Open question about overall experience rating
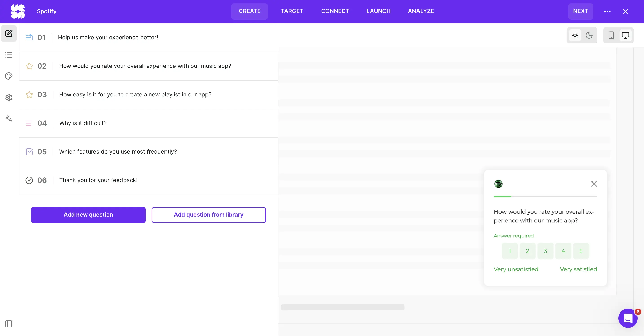The width and height of the screenshot is (644, 336). (x=149, y=66)
